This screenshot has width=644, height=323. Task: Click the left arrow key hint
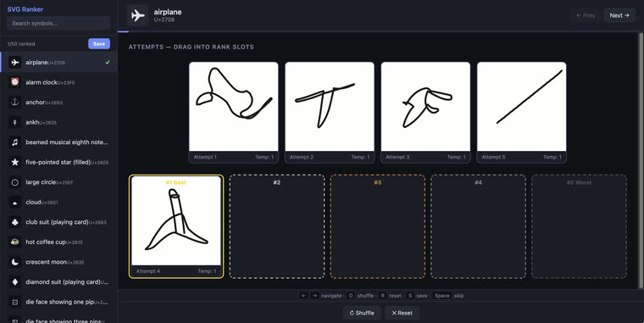(x=303, y=296)
